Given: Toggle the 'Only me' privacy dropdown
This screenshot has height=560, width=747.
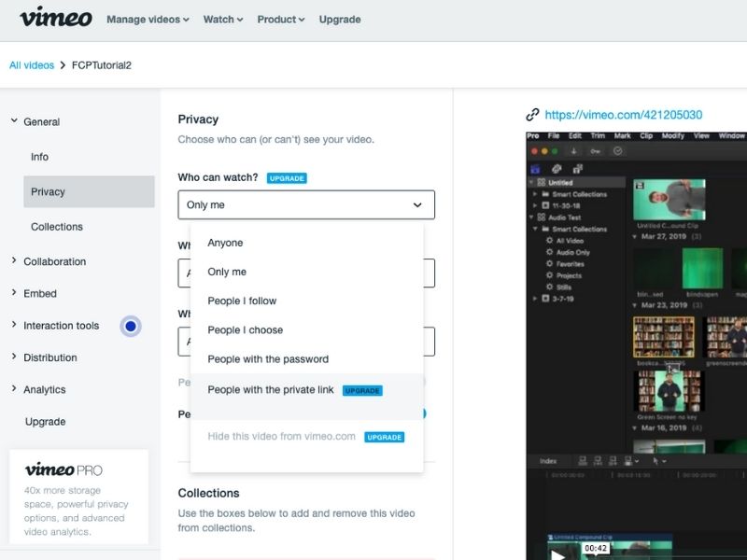Looking at the screenshot, I should point(306,204).
